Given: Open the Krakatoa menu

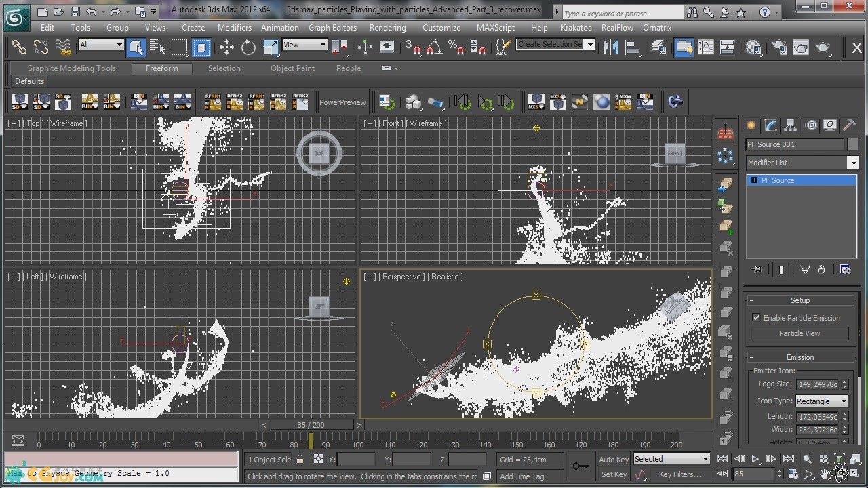Looking at the screenshot, I should point(576,28).
